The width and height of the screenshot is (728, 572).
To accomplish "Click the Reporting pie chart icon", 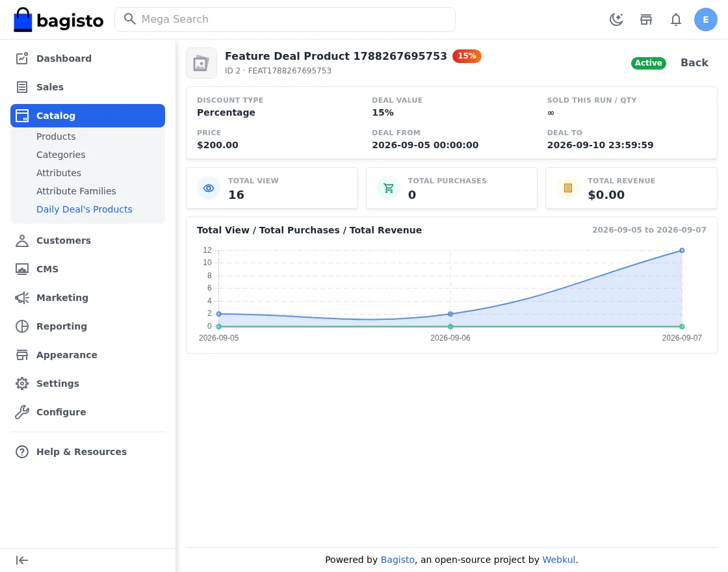I will [x=22, y=326].
